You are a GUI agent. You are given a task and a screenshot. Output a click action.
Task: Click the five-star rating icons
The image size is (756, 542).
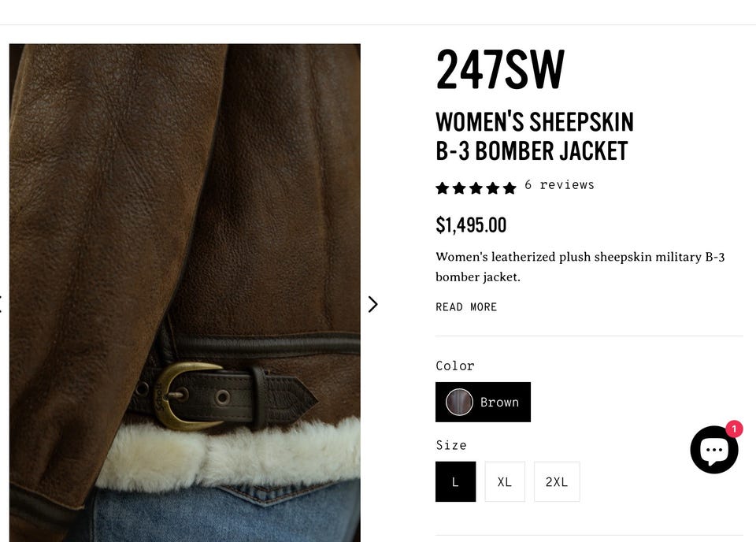[476, 187]
